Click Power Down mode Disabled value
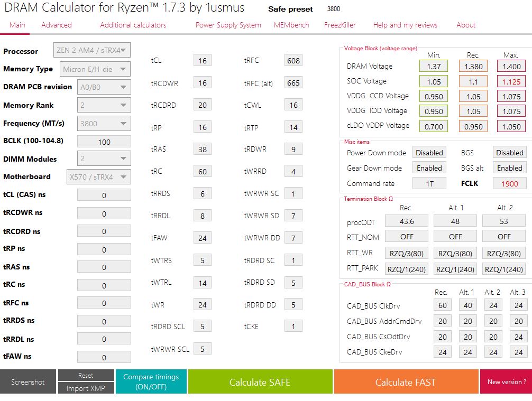The height and width of the screenshot is (401, 532). pos(429,153)
